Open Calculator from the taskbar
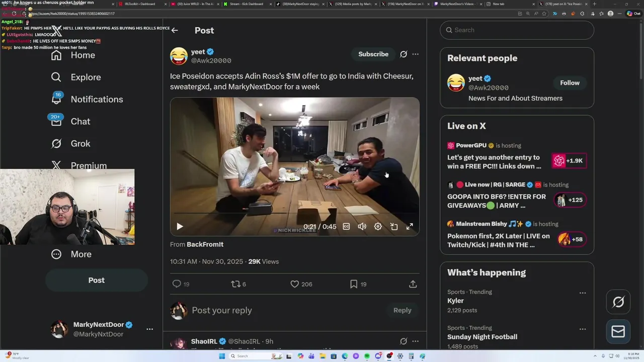This screenshot has width=644, height=362. tap(411, 356)
